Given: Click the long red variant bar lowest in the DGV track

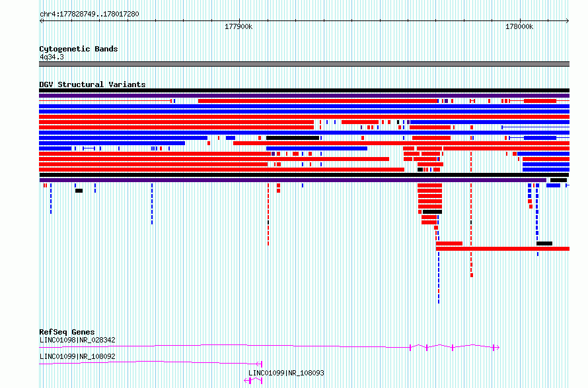Looking at the screenshot, I should [x=503, y=249].
